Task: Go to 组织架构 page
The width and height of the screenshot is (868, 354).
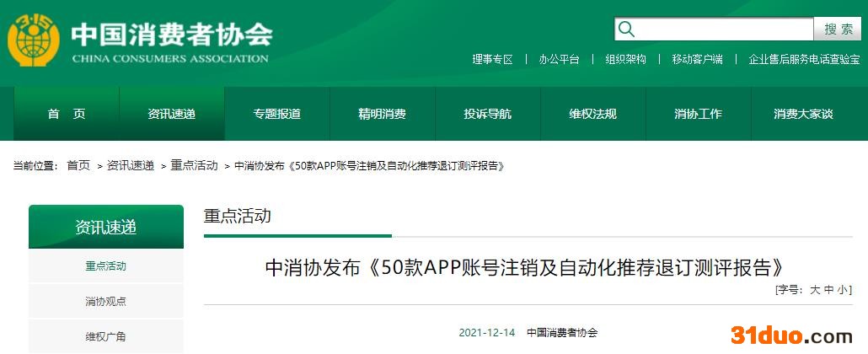Action: (x=625, y=59)
